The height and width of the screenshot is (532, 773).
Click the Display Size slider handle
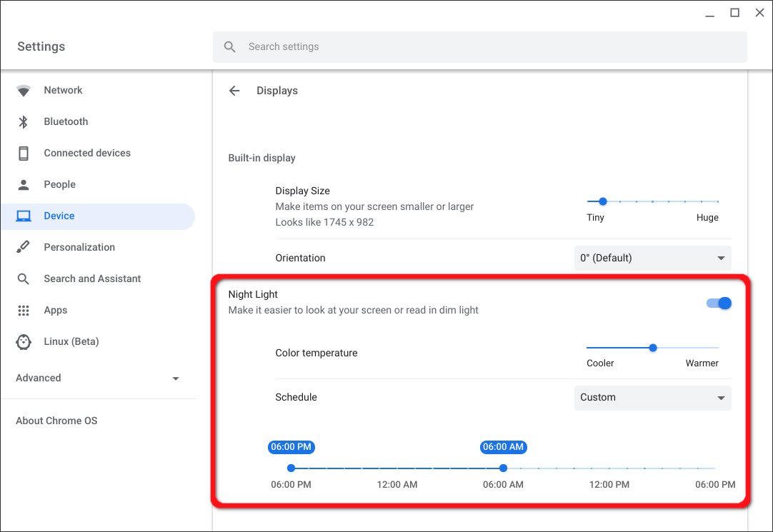(x=603, y=201)
